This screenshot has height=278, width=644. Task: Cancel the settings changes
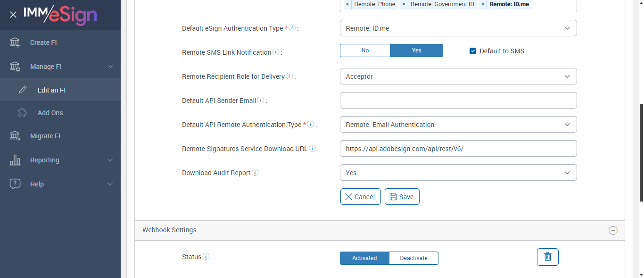(360, 197)
